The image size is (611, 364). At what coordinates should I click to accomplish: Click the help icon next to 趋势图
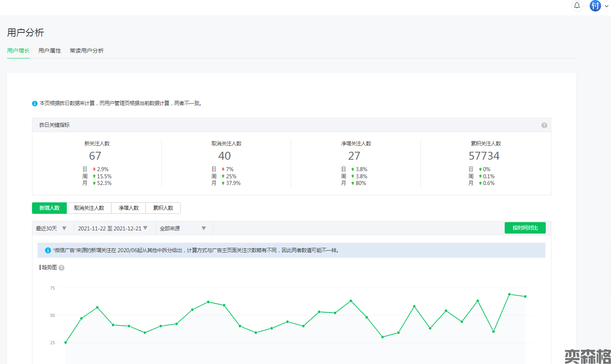[62, 268]
